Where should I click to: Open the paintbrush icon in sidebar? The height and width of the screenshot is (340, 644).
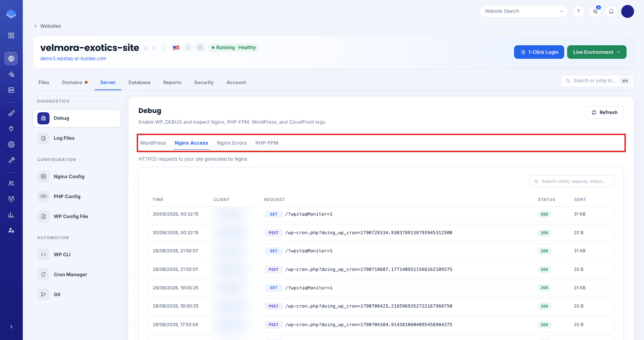click(x=11, y=113)
